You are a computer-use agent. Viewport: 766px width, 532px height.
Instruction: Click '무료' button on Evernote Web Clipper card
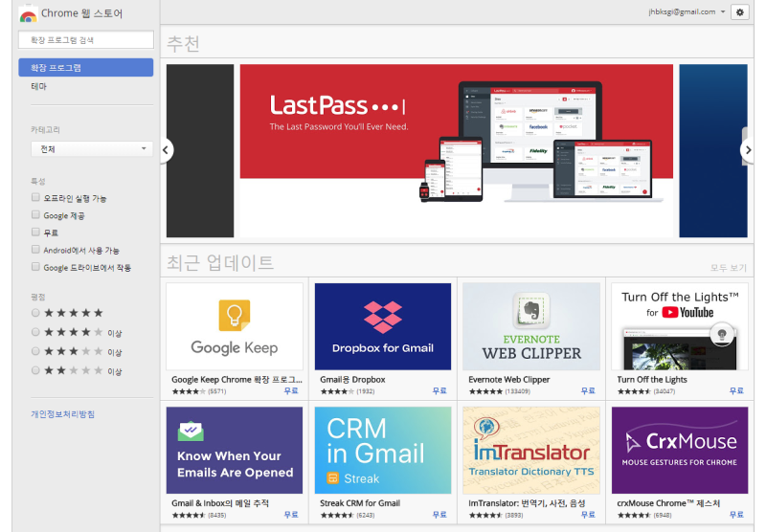(x=588, y=391)
